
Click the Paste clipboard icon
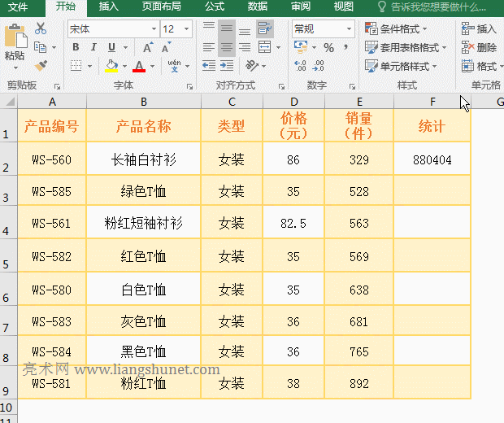point(14,39)
